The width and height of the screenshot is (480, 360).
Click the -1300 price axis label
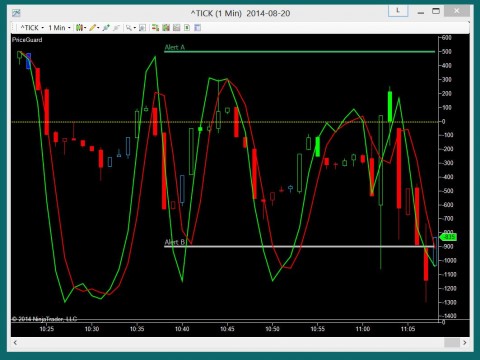point(447,302)
